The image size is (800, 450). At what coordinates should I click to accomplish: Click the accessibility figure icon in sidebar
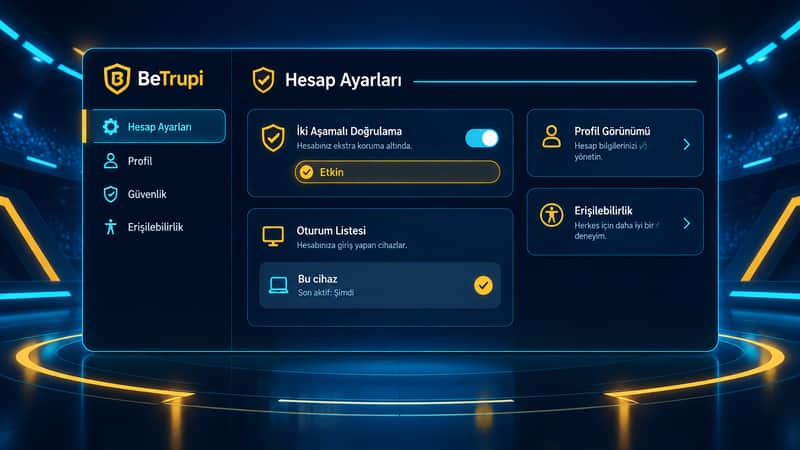point(111,227)
